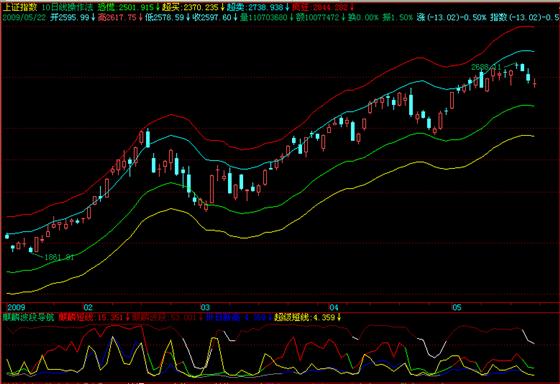Click the open price 2595.99 readout

74,18
